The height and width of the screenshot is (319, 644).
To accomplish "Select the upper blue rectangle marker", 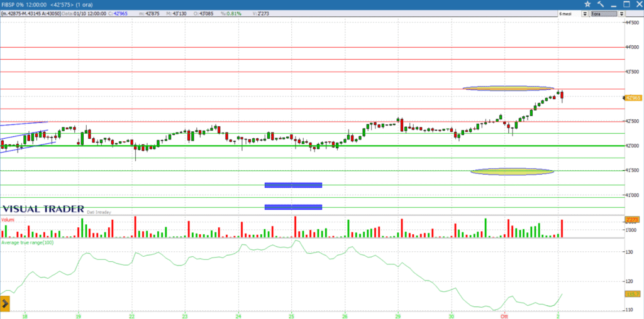I will pos(293,185).
